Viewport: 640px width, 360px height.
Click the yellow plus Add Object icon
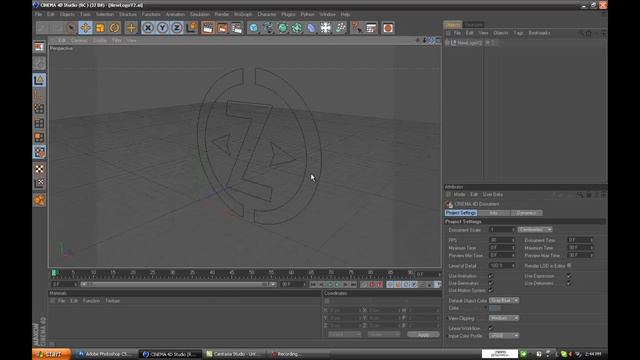pos(131,28)
